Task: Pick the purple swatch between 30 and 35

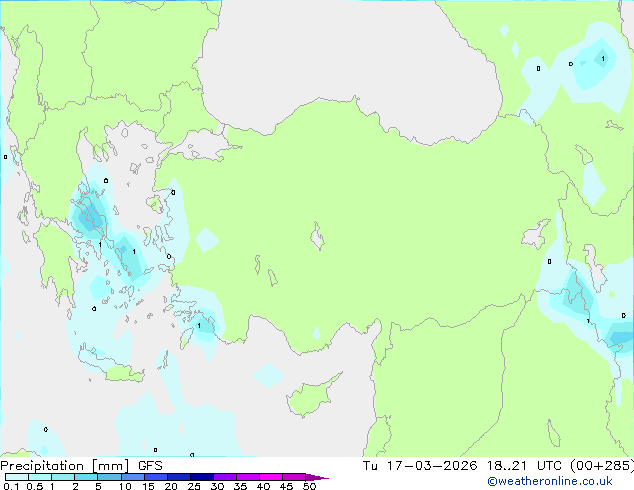Action: pyautogui.click(x=224, y=477)
